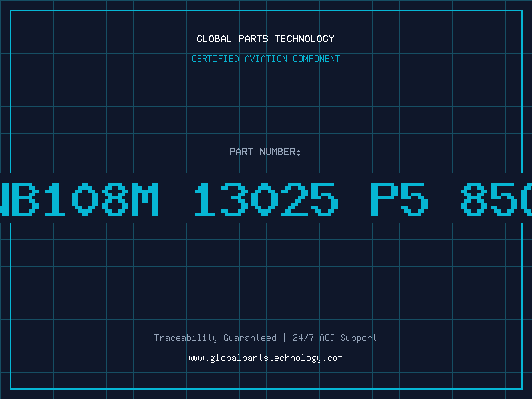Click the 13025 part number segment

click(x=266, y=199)
